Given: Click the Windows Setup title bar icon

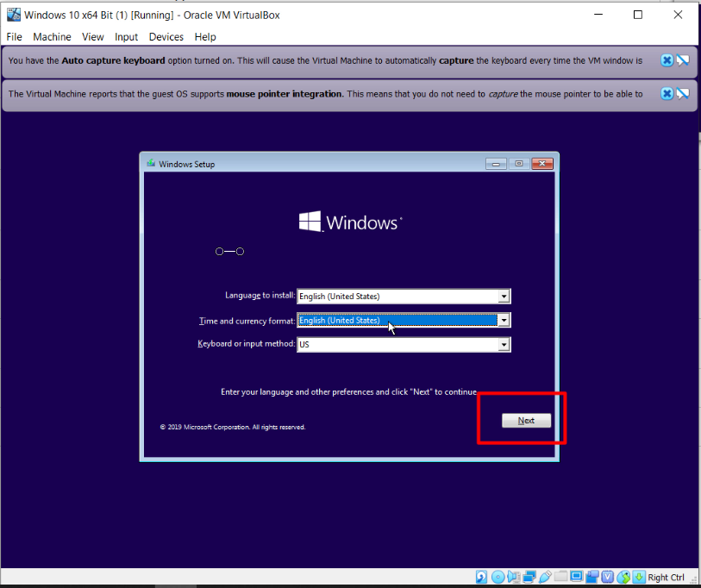Looking at the screenshot, I should pos(151,164).
